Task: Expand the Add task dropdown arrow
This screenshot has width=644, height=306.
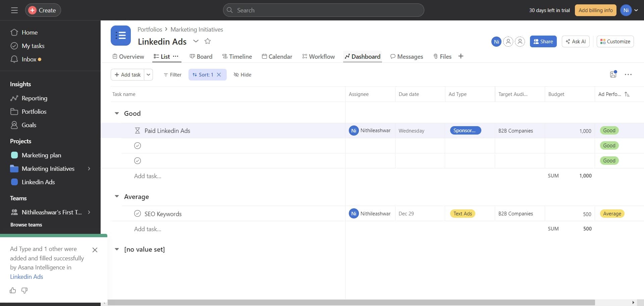Action: click(x=148, y=74)
